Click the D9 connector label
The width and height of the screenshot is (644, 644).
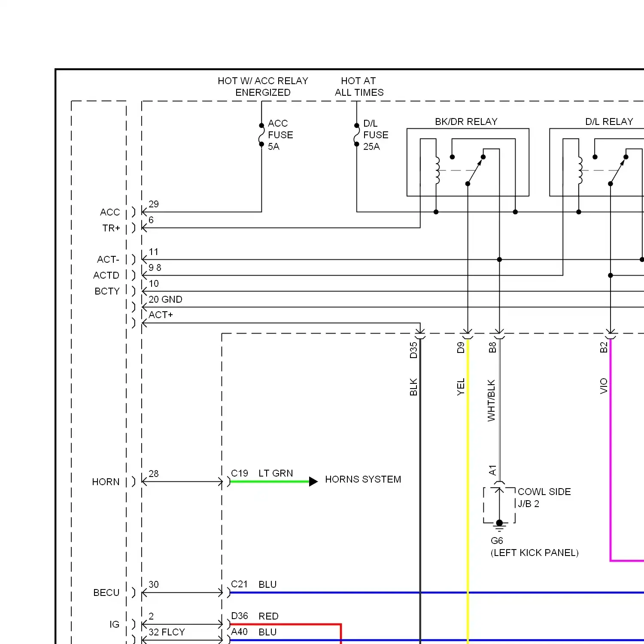pos(461,347)
